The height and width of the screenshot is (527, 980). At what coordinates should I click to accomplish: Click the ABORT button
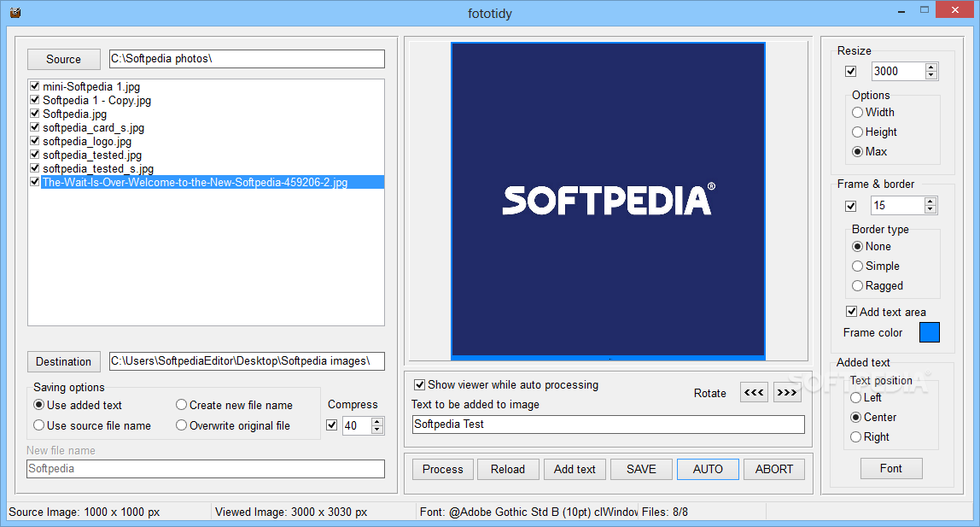(x=773, y=469)
